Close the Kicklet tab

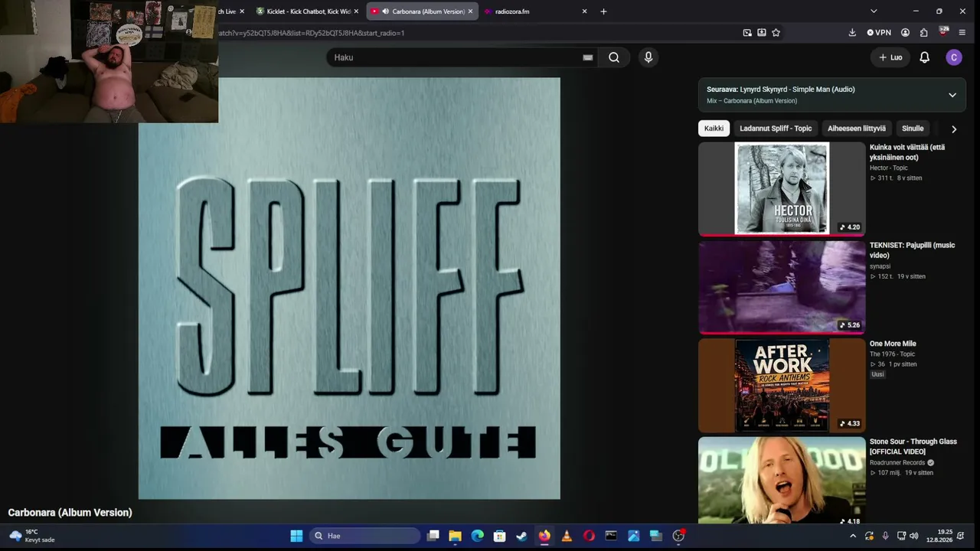pos(358,11)
